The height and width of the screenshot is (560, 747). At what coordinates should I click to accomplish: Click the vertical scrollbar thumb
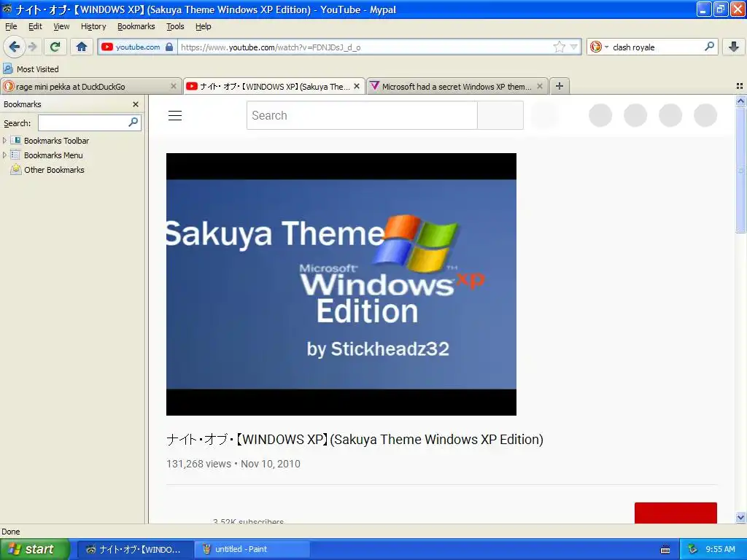(x=740, y=169)
